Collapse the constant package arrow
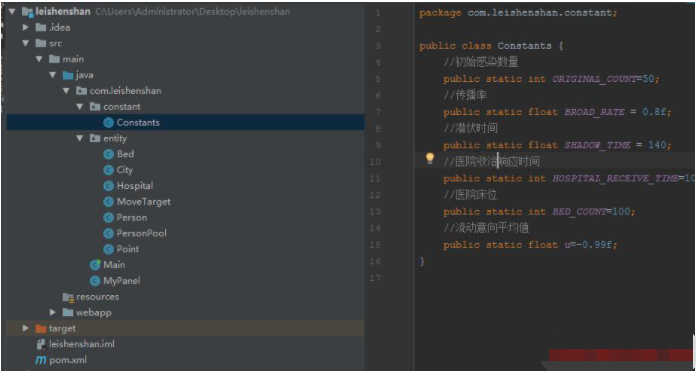 click(79, 107)
